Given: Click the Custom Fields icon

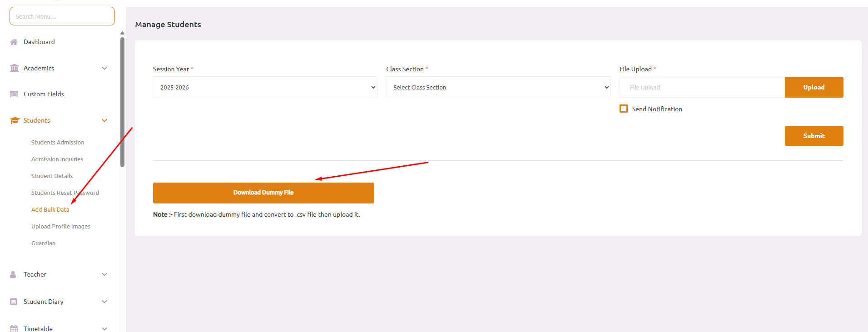Looking at the screenshot, I should (x=14, y=94).
